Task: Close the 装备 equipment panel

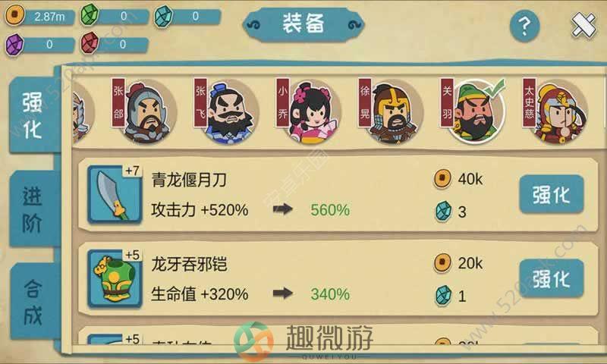Action: [583, 25]
